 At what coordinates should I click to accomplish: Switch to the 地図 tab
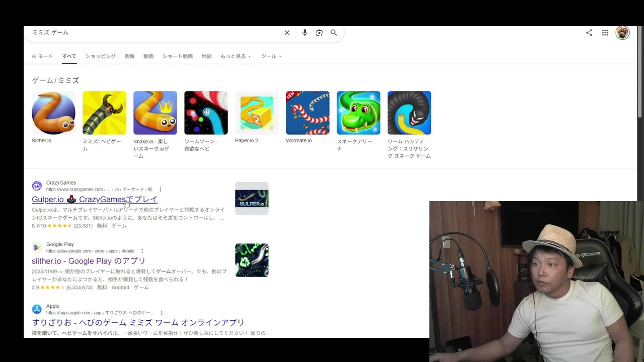[x=206, y=56]
